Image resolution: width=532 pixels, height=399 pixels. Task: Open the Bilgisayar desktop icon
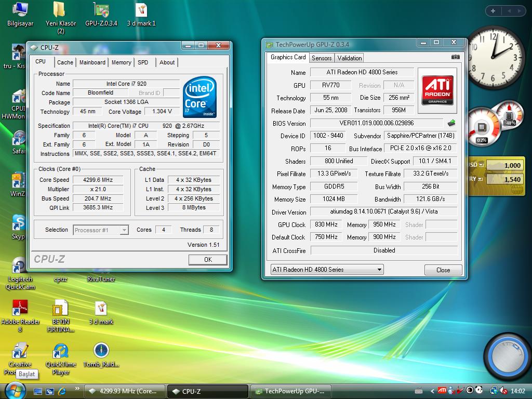coord(20,14)
